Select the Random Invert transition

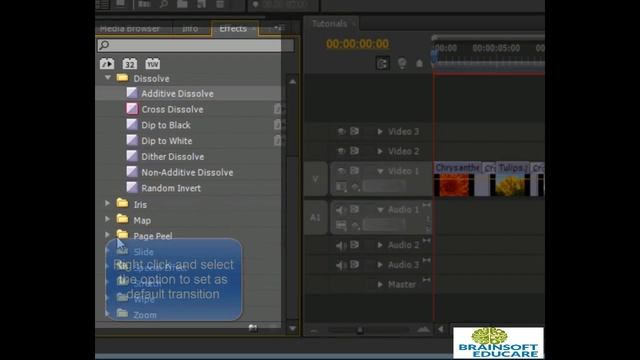pos(171,188)
